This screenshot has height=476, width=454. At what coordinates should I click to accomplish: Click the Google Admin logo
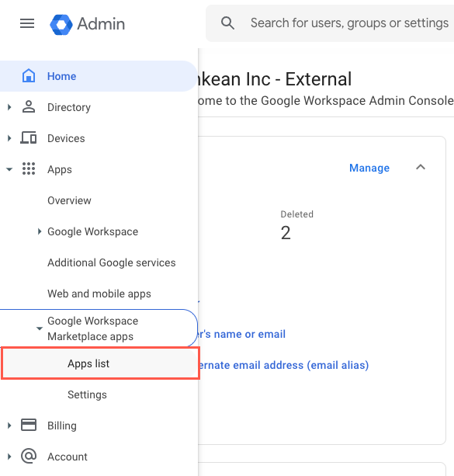click(x=61, y=24)
